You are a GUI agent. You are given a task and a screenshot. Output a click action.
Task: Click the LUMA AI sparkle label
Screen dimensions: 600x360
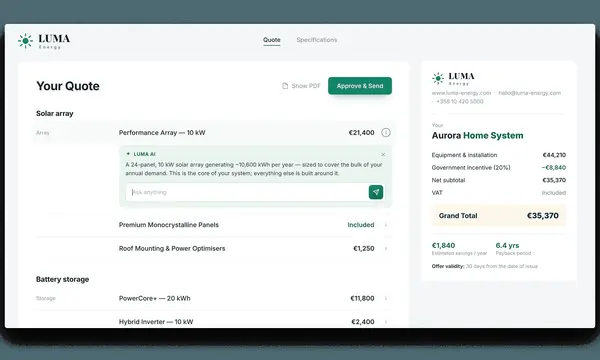140,154
